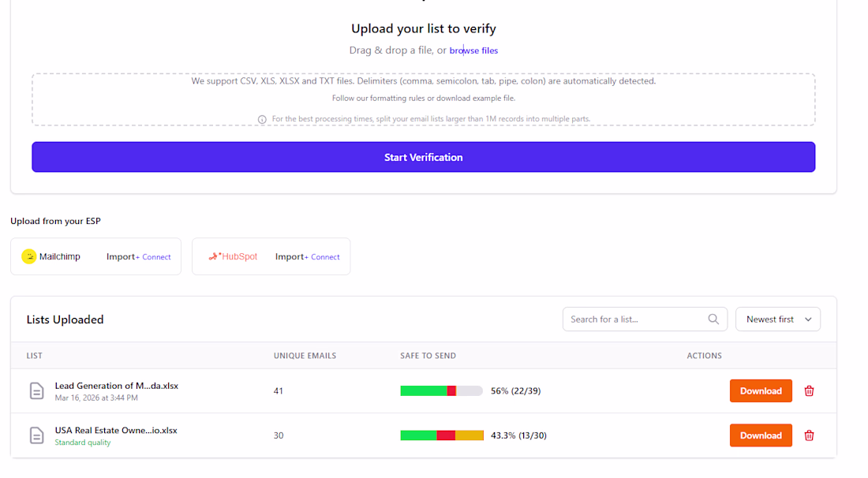
Task: Click the 56% (22/39) value
Action: (515, 390)
